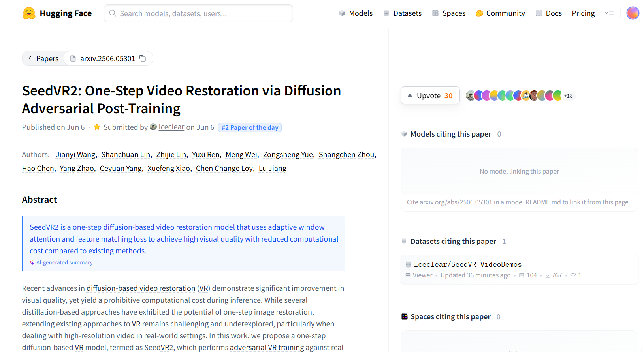Click the Hugging Face wordmark text
The width and height of the screenshot is (644, 352).
click(x=66, y=13)
